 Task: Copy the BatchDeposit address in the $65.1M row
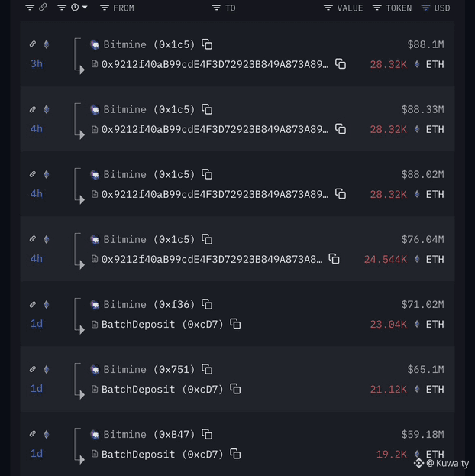(x=235, y=389)
